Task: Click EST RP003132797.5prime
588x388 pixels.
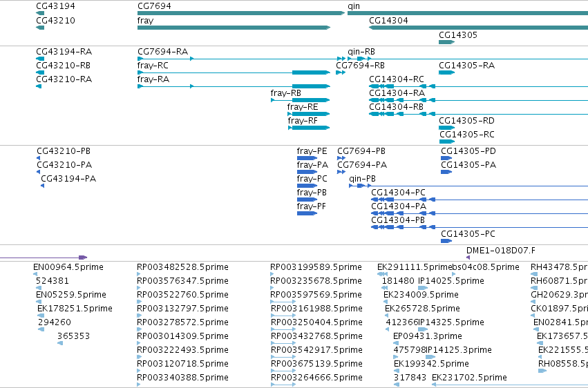Action: 139,316
